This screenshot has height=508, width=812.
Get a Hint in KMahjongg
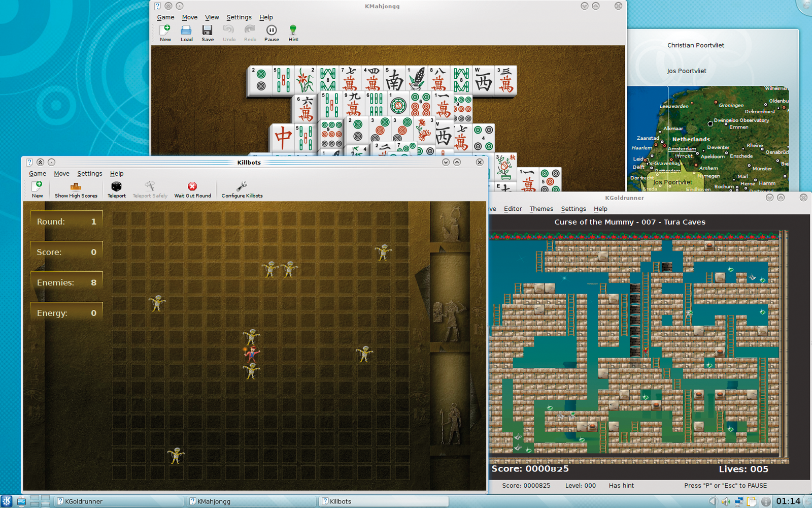pos(293,33)
